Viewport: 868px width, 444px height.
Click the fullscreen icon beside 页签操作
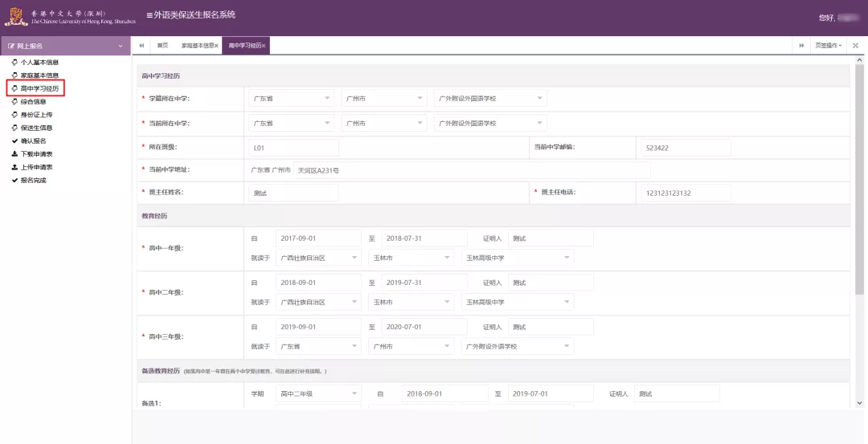(x=855, y=46)
